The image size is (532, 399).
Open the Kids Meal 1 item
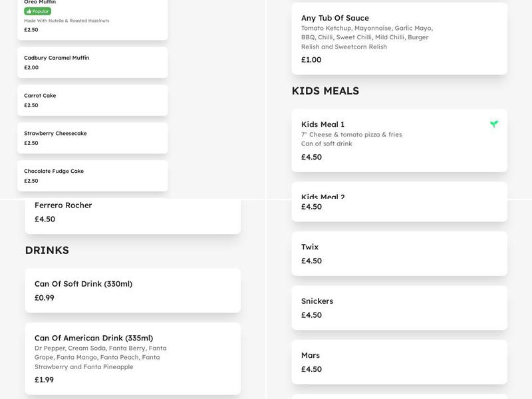coord(399,140)
